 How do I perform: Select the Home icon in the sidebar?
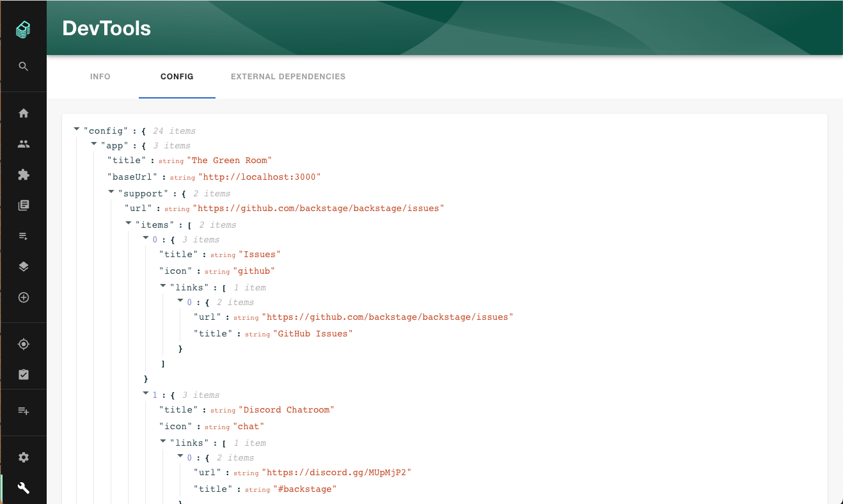(24, 113)
